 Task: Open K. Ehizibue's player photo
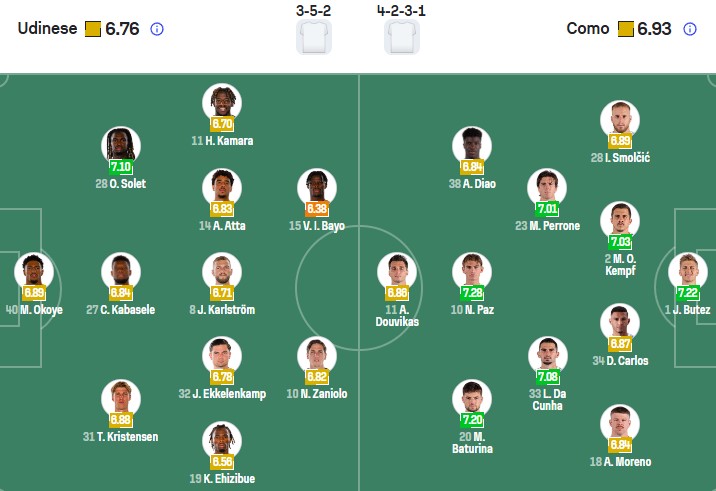click(222, 441)
